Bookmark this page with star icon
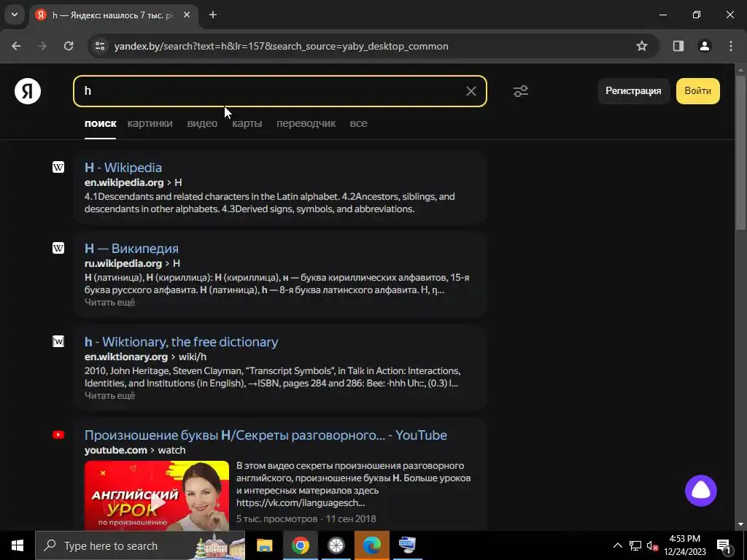The width and height of the screenshot is (747, 560). (x=642, y=46)
